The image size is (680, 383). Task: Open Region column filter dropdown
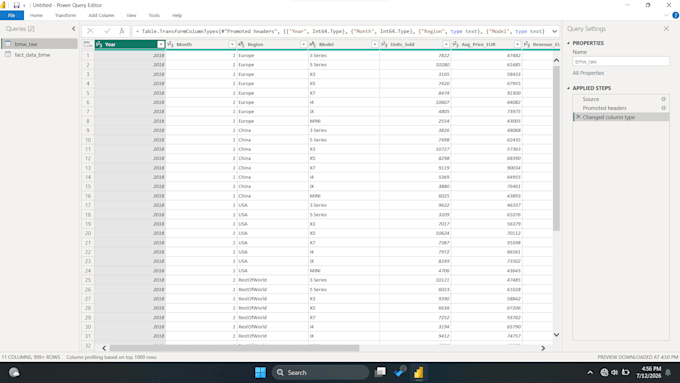point(303,44)
